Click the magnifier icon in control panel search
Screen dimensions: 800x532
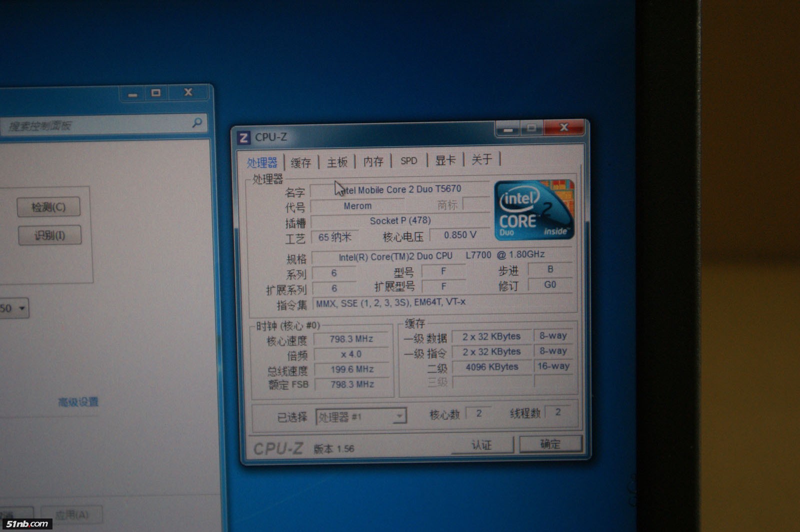pos(197,123)
